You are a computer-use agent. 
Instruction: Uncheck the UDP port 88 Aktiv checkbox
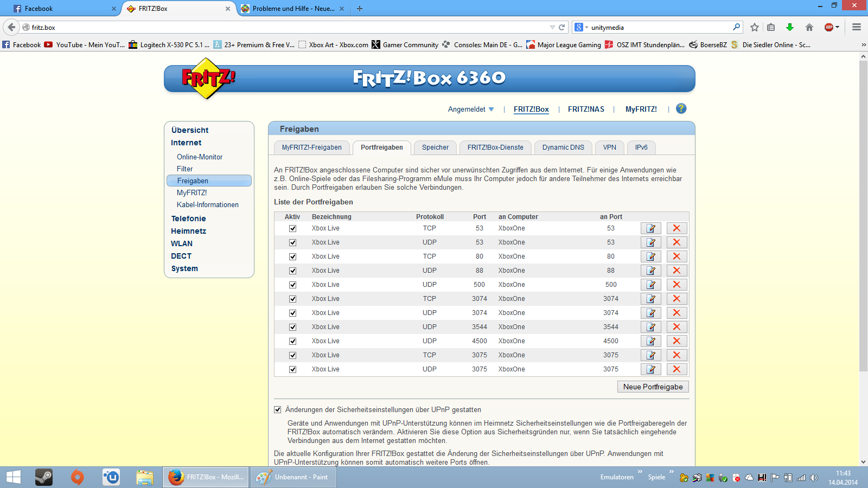click(292, 271)
